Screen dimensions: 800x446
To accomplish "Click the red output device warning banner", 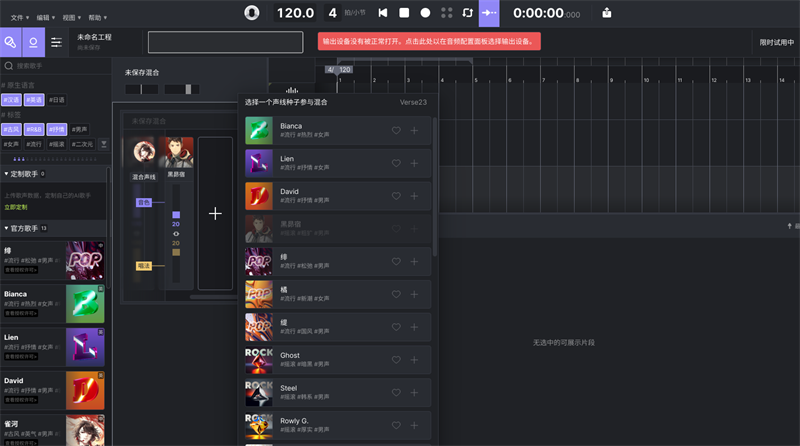I will tap(430, 42).
